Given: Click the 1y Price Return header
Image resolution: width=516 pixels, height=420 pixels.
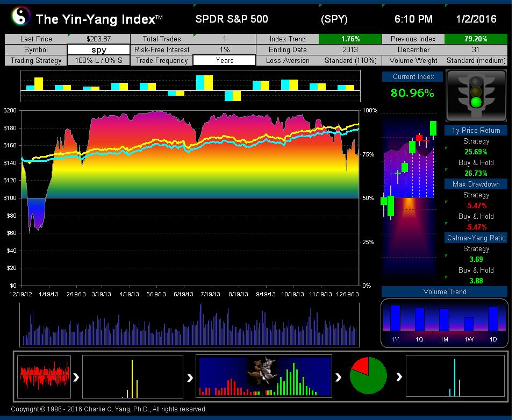Looking at the screenshot, I should pos(476,130).
